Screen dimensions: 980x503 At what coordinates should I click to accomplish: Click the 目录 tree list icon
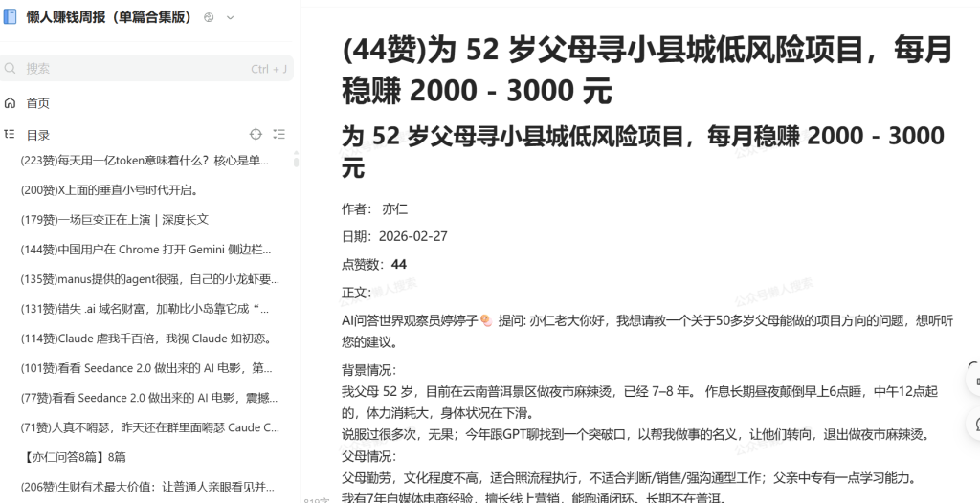click(10, 134)
